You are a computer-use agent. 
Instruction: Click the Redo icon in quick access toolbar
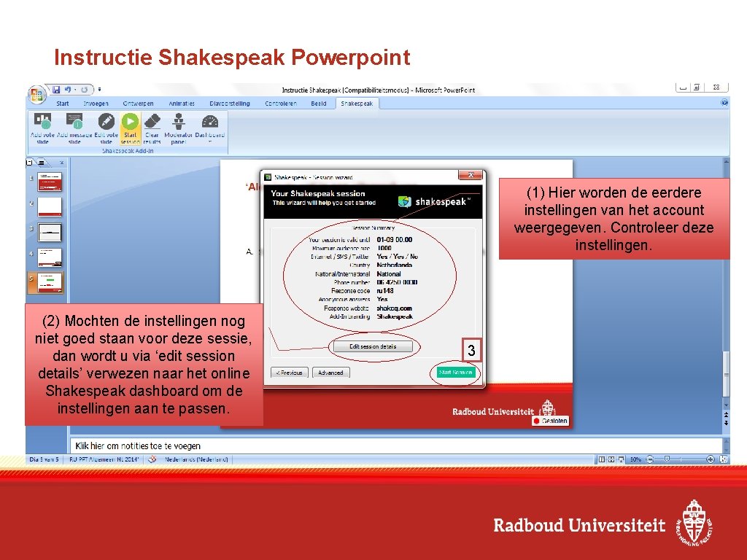coord(85,89)
